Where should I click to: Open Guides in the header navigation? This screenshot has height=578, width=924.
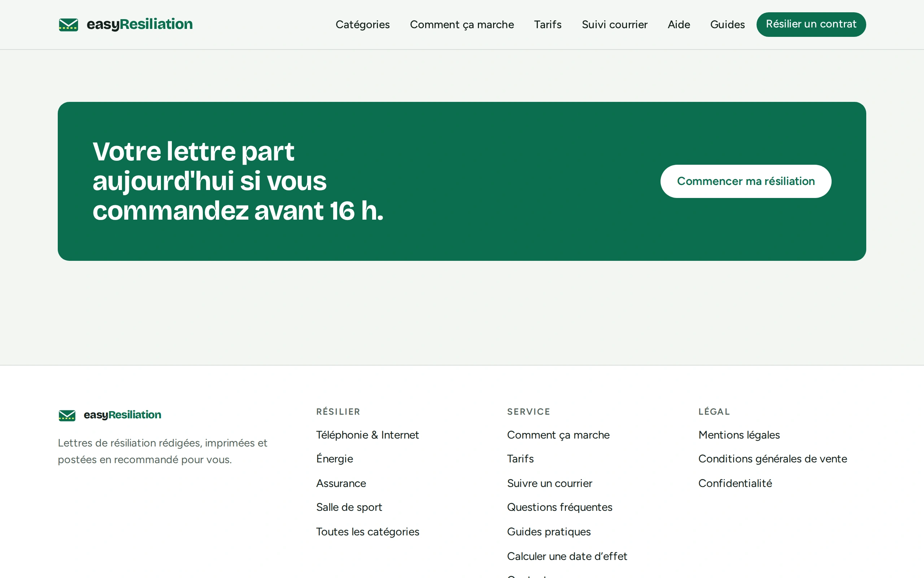pyautogui.click(x=727, y=25)
